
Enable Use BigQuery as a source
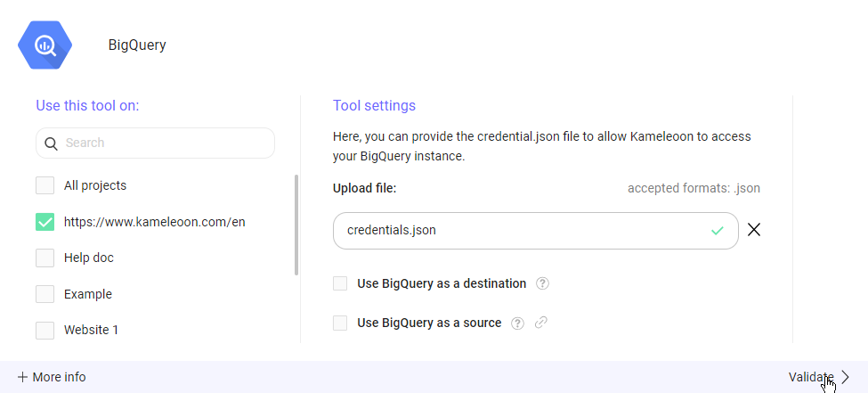pos(340,323)
